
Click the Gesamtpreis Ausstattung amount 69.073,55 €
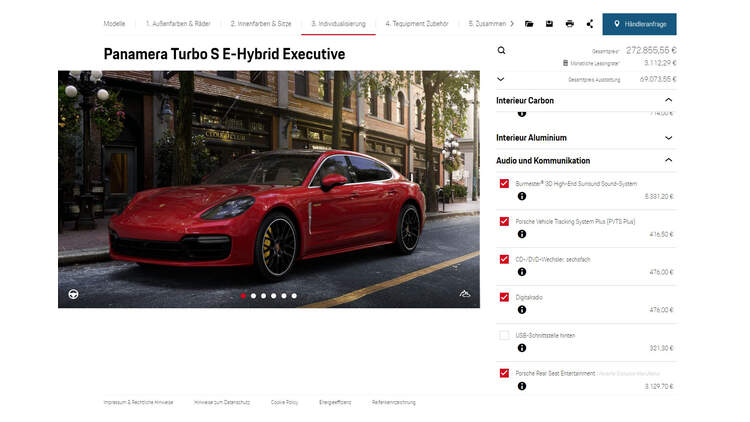658,79
